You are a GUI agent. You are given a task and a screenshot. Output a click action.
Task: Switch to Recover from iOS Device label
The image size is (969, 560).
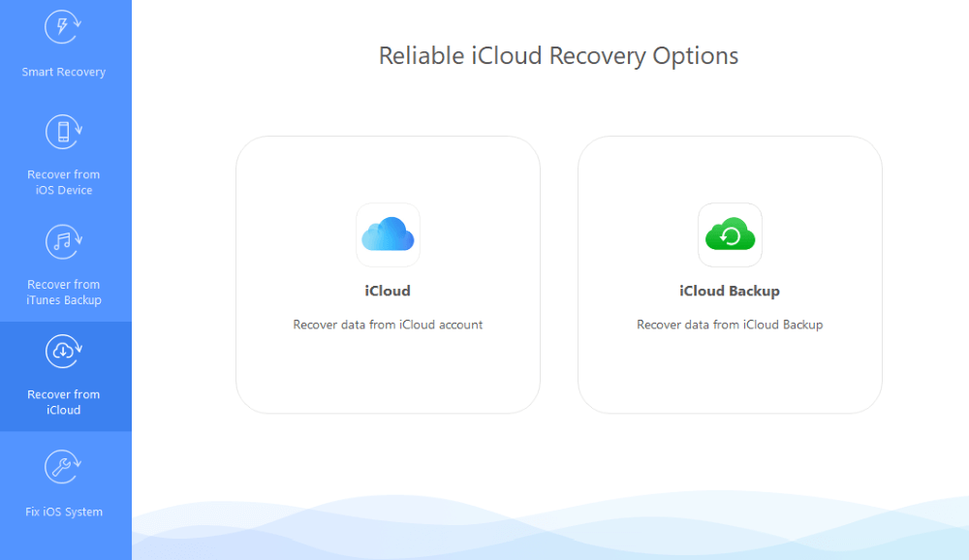(x=64, y=182)
